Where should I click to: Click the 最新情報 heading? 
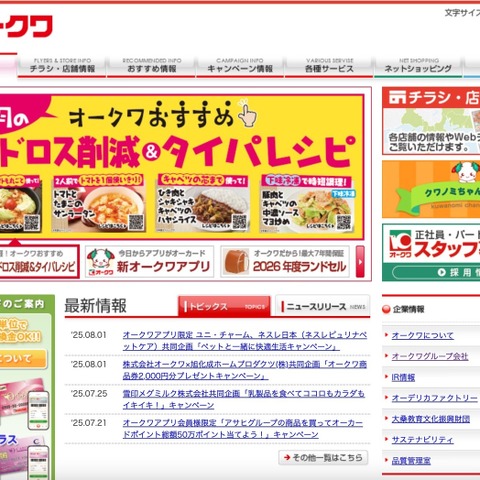(x=95, y=306)
